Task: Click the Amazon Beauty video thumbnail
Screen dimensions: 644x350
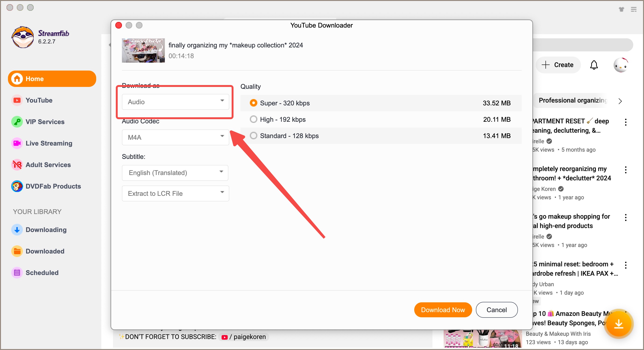Action: pos(483,339)
